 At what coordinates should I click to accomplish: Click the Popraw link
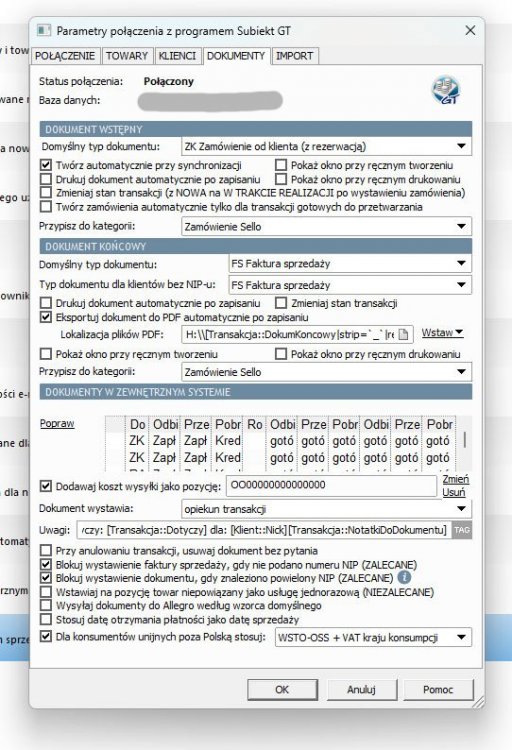pos(57,423)
